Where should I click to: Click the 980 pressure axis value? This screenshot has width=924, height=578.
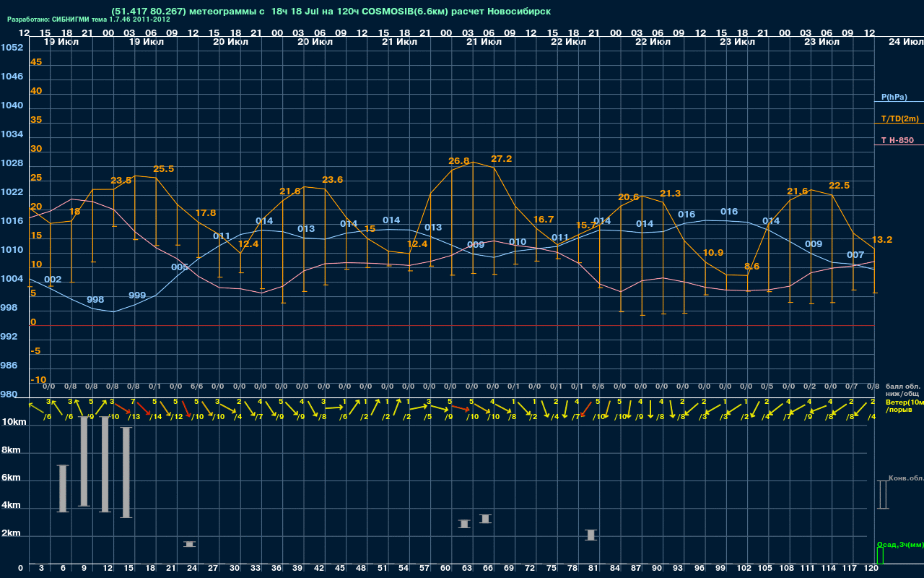[x=9, y=394]
